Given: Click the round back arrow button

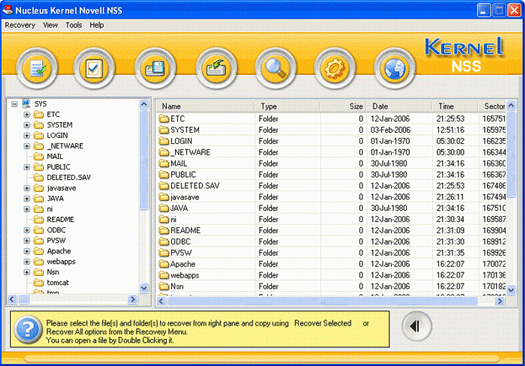Looking at the screenshot, I should 417,326.
